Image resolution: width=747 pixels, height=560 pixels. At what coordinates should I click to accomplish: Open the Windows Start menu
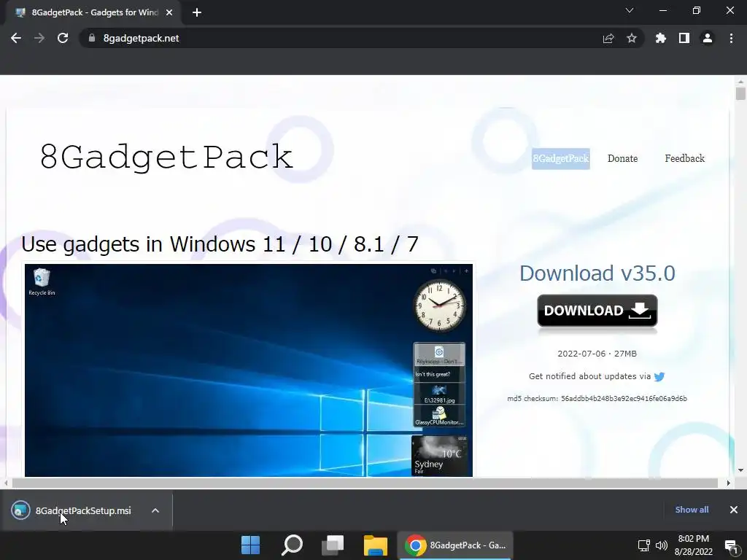pos(251,545)
